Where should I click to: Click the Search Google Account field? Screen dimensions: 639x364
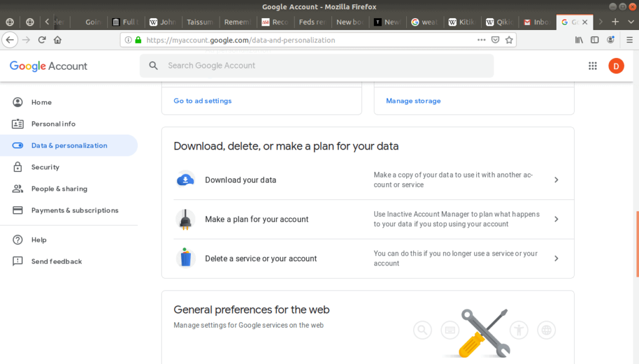click(316, 65)
